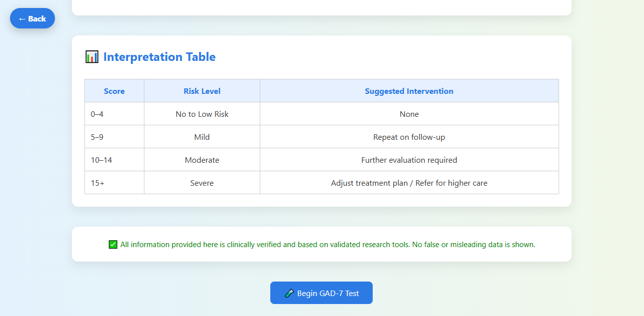The image size is (644, 316).
Task: Click the test tube icon on the Begin button
Action: click(289, 294)
